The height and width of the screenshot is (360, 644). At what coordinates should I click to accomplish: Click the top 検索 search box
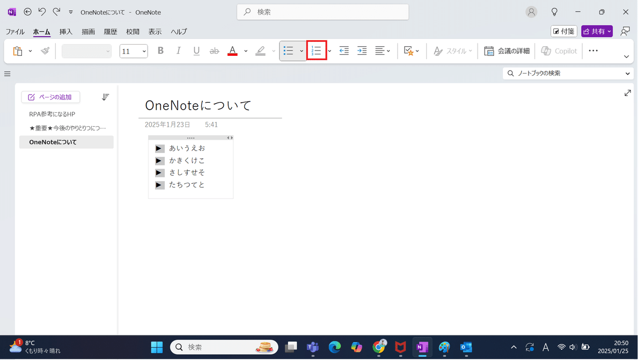[323, 12]
